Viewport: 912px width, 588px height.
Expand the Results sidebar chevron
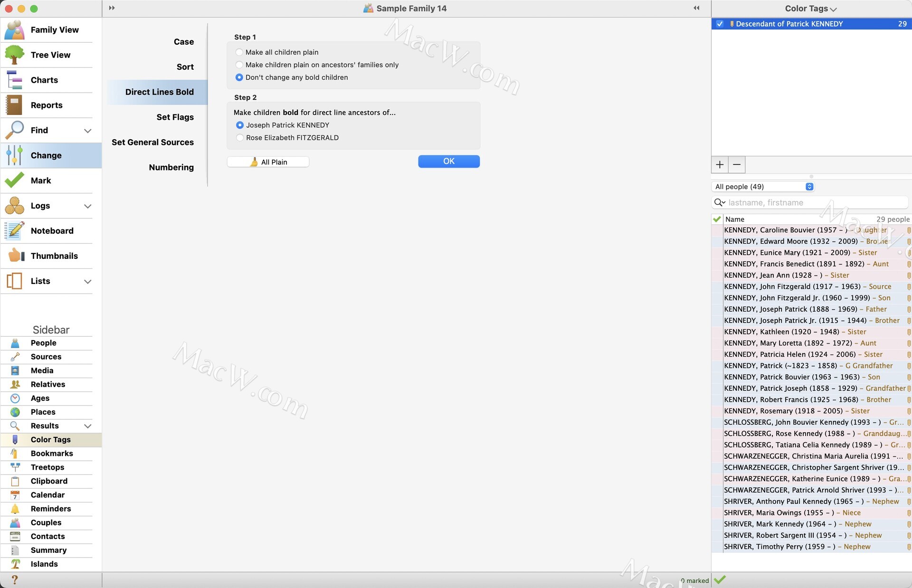tap(88, 426)
